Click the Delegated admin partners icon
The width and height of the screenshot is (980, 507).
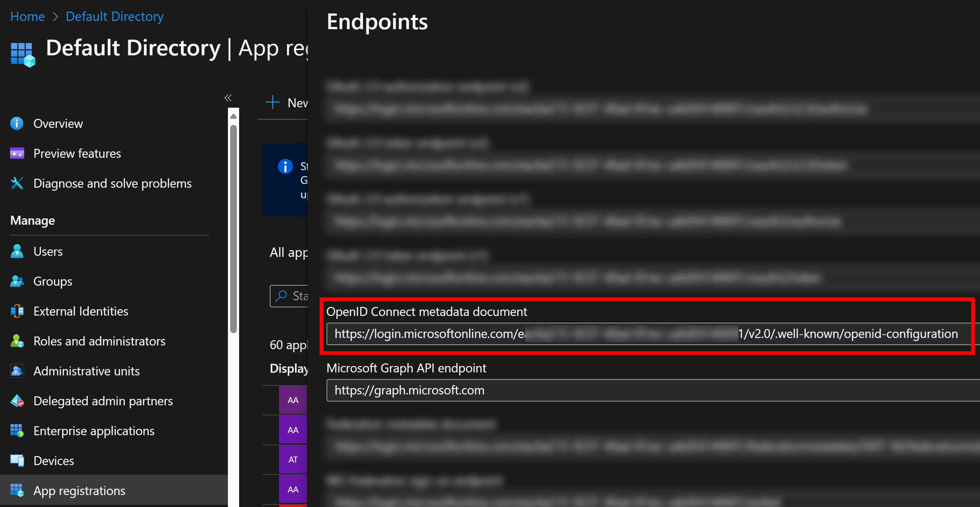17,401
